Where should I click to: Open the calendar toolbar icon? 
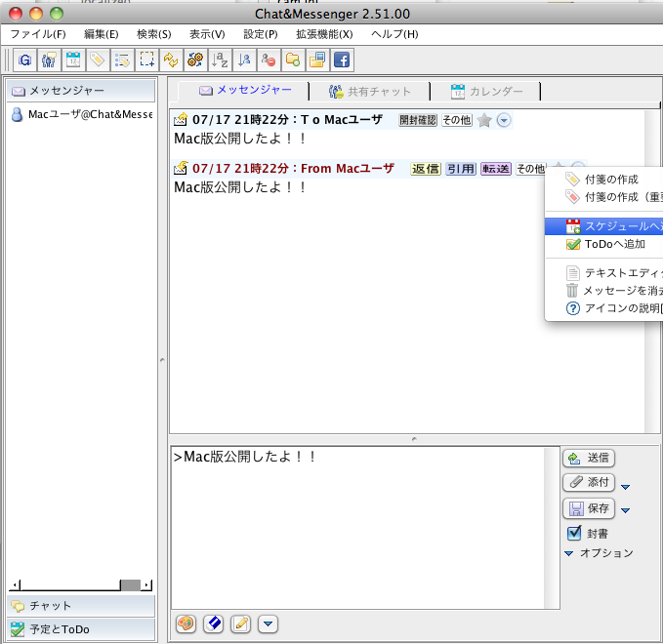[73, 60]
